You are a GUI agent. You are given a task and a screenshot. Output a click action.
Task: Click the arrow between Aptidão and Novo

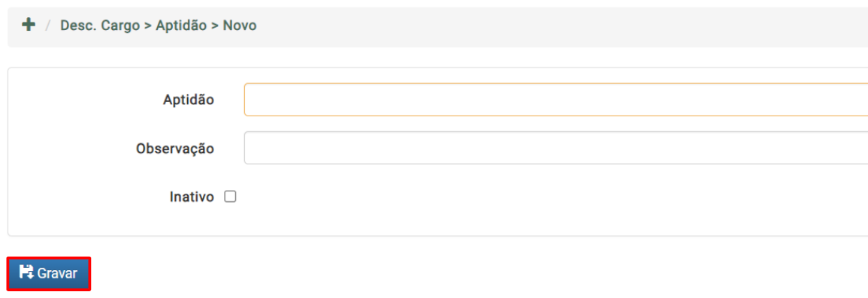(x=215, y=26)
